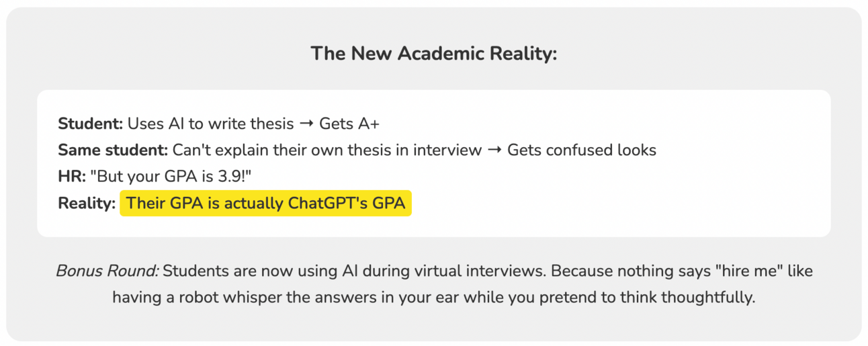Click "Can't explain their own thesis in interview"
Image resolution: width=868 pixels, height=346 pixels.
327,150
